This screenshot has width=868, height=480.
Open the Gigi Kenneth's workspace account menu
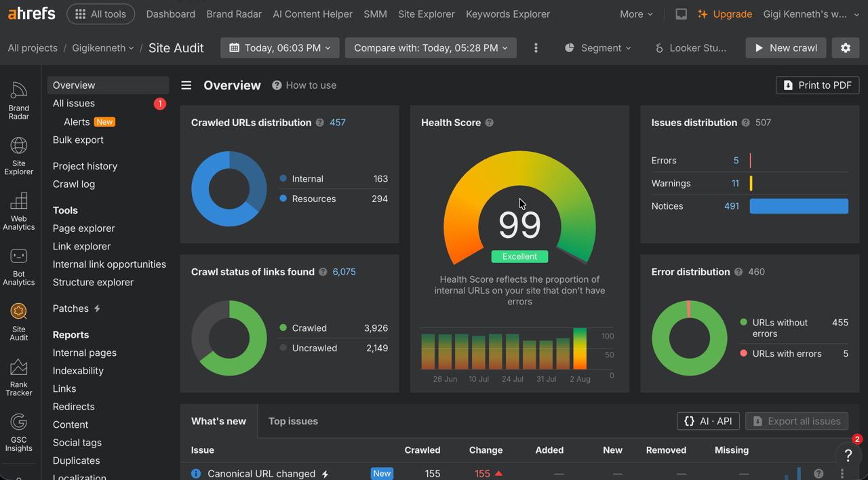click(812, 14)
